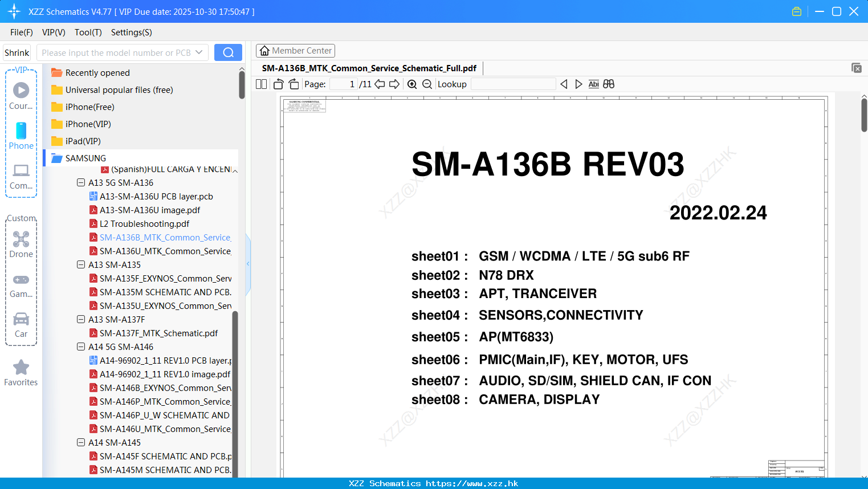
Task: Click the Shrink button
Action: [17, 52]
